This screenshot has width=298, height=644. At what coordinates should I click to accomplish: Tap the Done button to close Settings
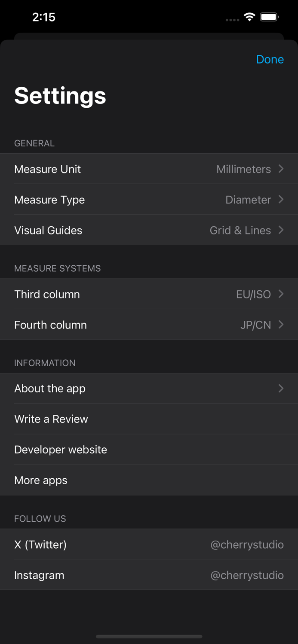pos(270,59)
